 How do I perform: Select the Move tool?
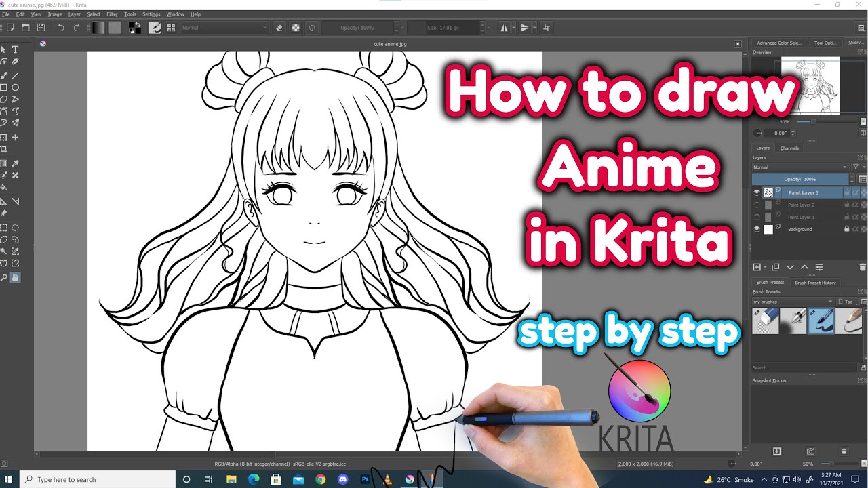coord(15,138)
